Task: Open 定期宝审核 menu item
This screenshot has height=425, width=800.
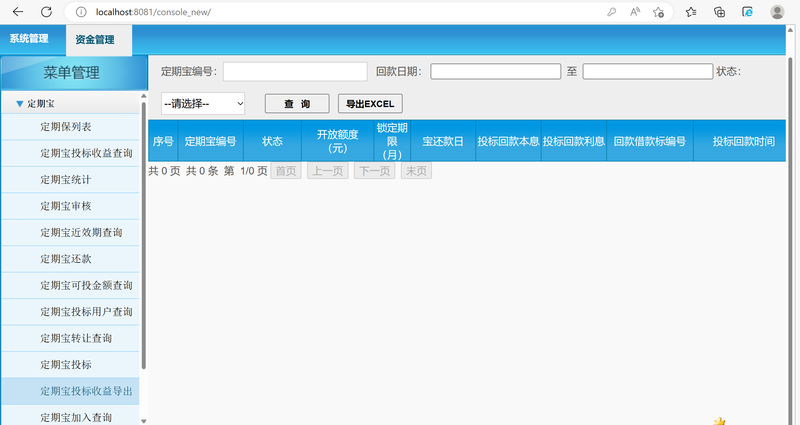Action: 70,206
